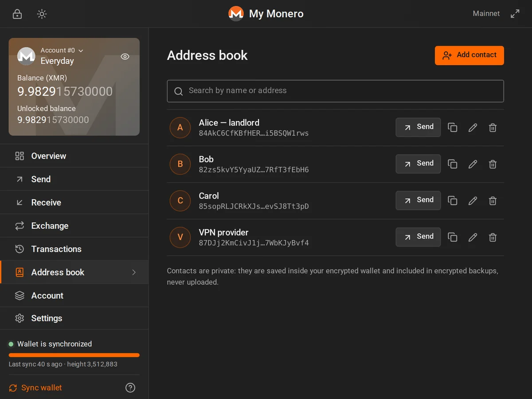This screenshot has height=399, width=532.
Task: Edit Carol contact with pencil icon
Action: tap(473, 201)
